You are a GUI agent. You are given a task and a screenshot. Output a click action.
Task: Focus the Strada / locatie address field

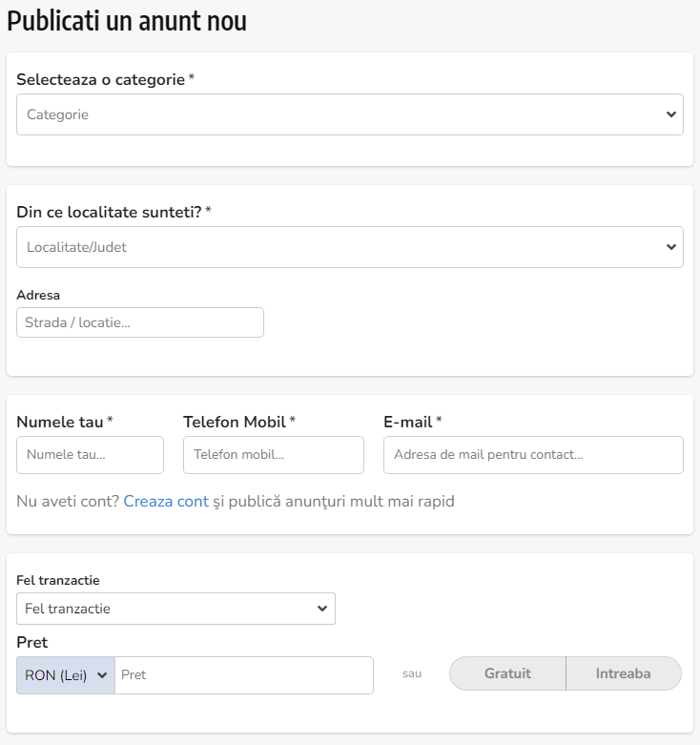click(x=140, y=322)
